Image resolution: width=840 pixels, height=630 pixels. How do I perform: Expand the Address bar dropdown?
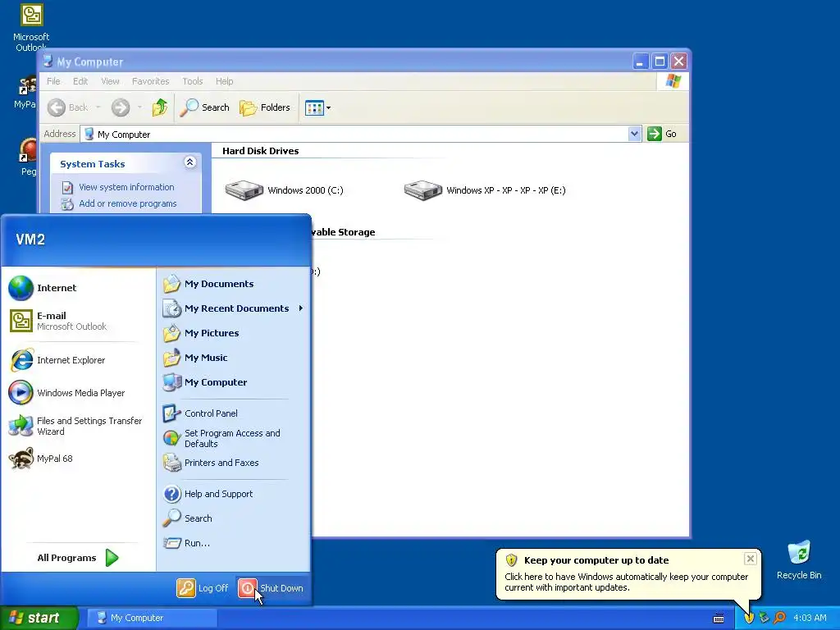click(x=634, y=134)
